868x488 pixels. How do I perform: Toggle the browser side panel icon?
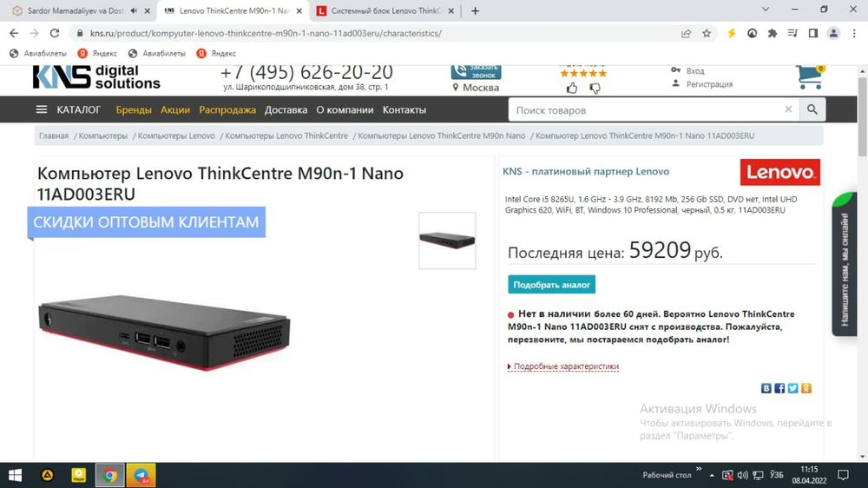813,33
